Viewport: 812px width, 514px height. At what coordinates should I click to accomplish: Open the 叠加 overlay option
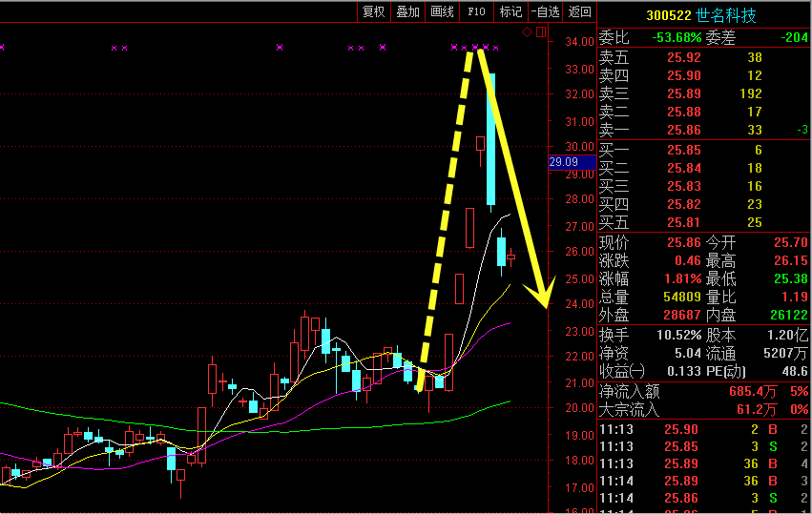[x=407, y=11]
